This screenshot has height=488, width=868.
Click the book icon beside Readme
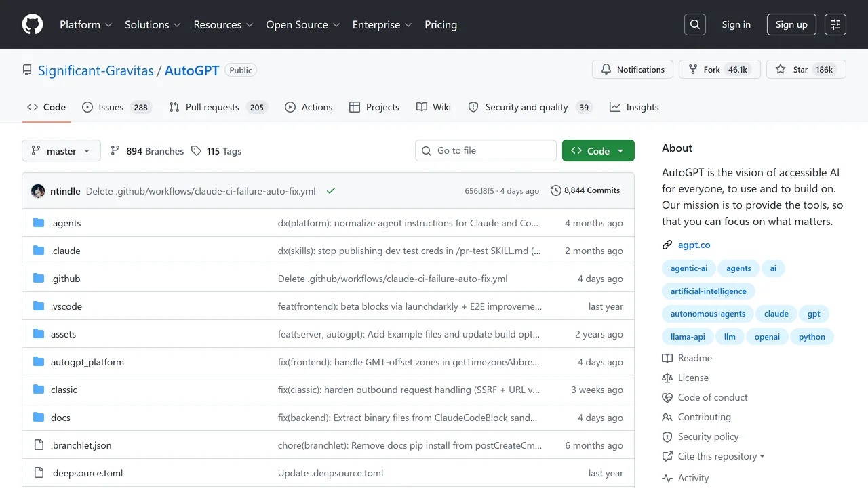pyautogui.click(x=667, y=358)
